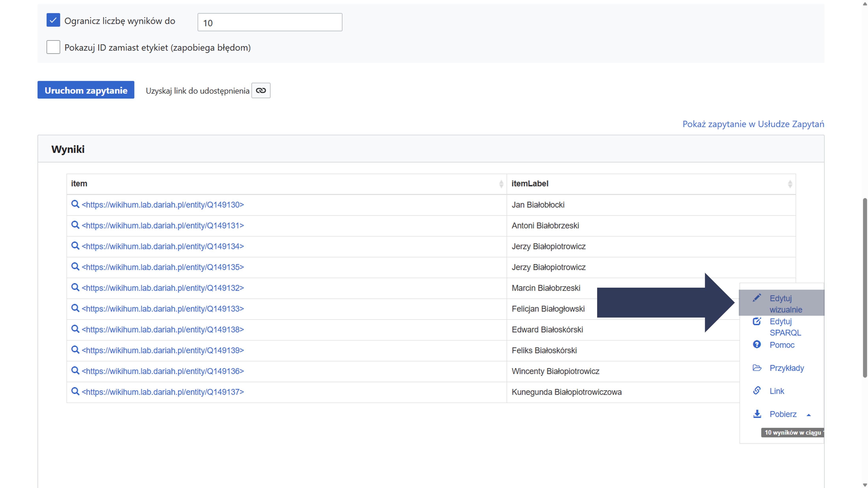Click the share link chain icon button

click(x=261, y=90)
